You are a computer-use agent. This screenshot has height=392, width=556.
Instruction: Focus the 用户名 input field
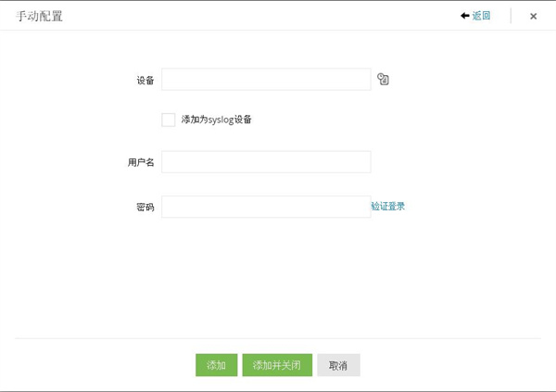click(266, 162)
